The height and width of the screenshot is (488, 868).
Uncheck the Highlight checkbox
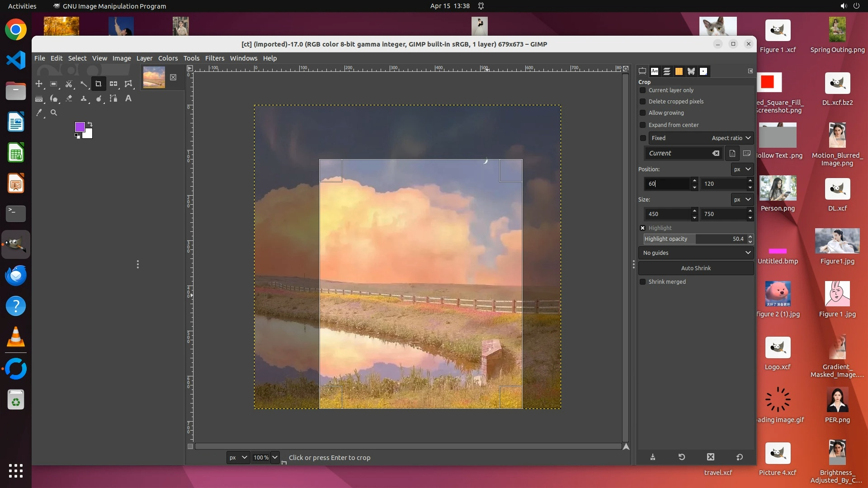coord(642,228)
